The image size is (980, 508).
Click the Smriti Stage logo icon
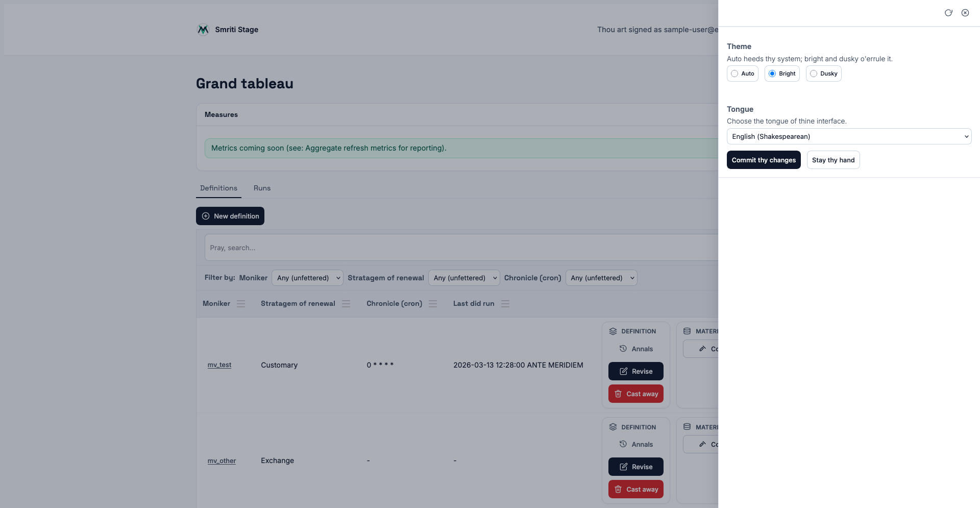click(203, 30)
